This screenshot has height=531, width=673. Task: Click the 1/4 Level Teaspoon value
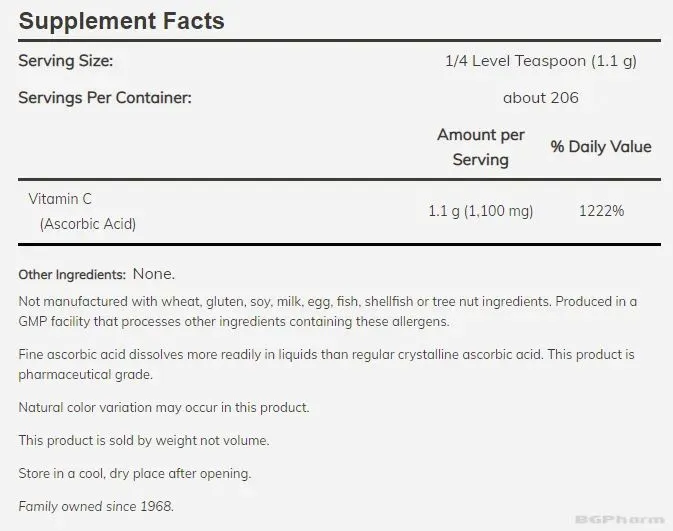pos(541,61)
